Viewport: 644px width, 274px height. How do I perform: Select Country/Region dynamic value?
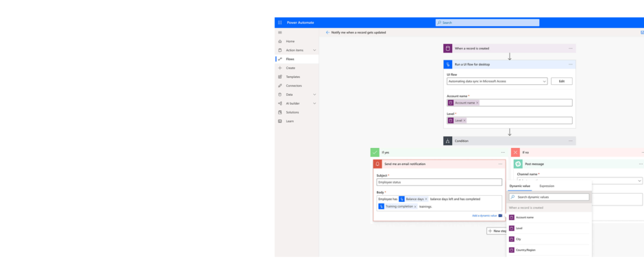[x=549, y=250]
